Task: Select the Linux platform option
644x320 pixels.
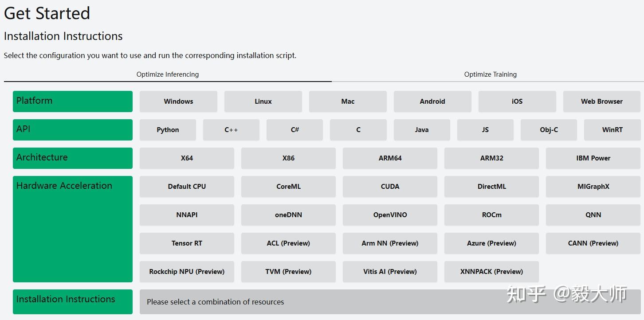Action: point(263,101)
